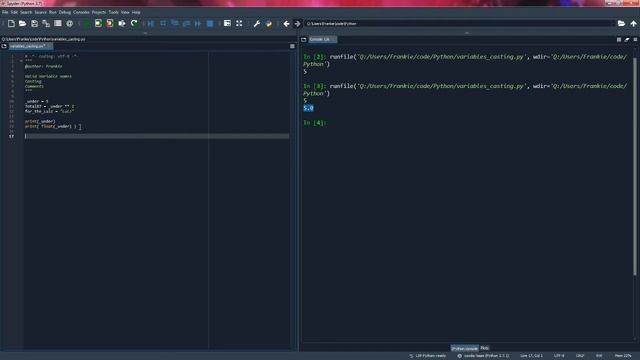Switch to the IPython console tab
This screenshot has height=360, width=640.
(x=464, y=348)
